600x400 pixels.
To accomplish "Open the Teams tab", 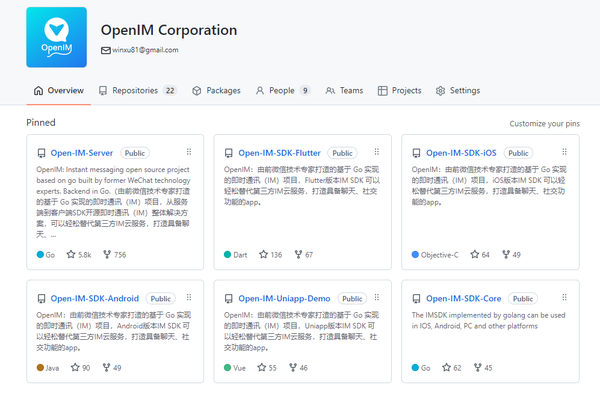I will click(x=344, y=91).
